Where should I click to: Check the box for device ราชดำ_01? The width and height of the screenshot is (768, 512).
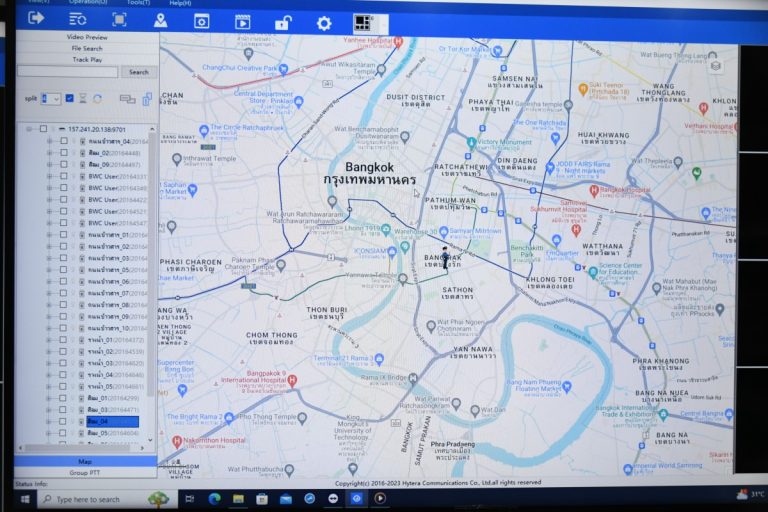point(63,340)
